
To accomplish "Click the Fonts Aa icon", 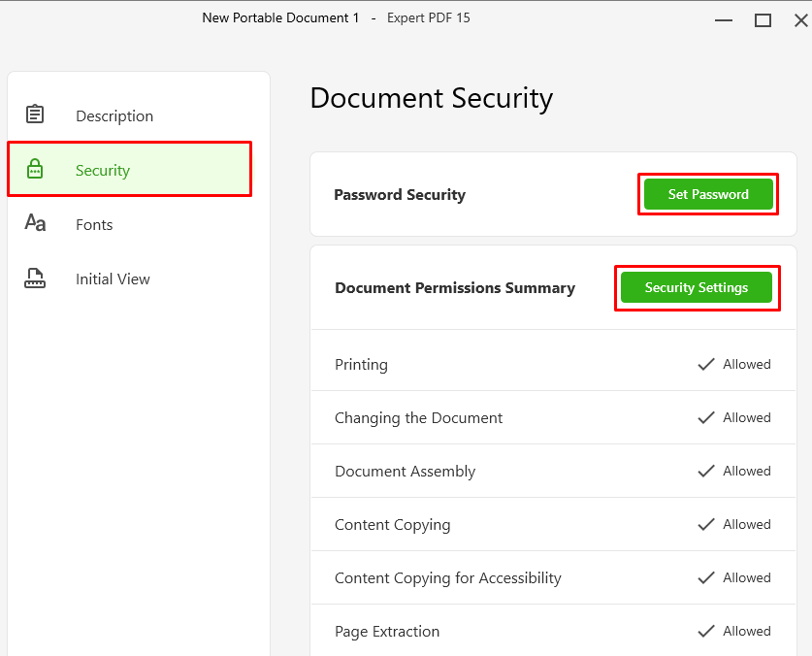I will pos(35,223).
